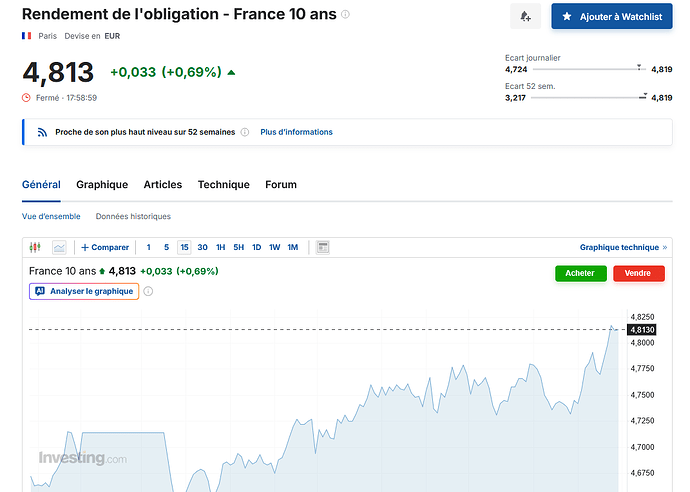Click Analyser le graphique button

(84, 291)
